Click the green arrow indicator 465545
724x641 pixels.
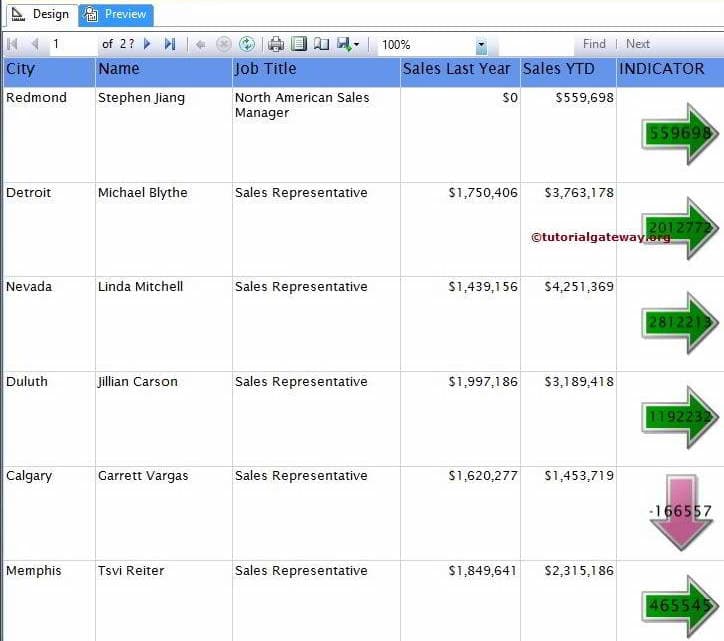(x=680, y=606)
